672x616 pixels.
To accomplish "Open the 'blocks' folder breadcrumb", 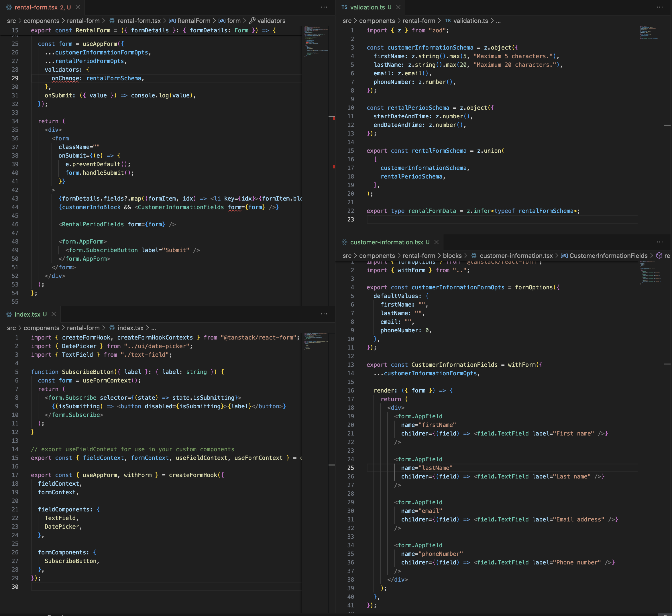I will point(452,256).
